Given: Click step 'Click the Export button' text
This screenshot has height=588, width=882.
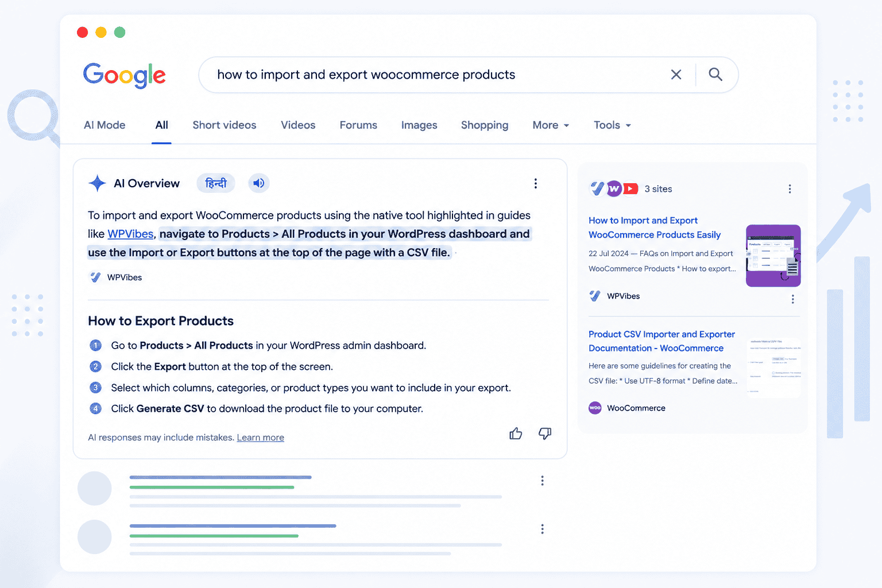Looking at the screenshot, I should 222,367.
